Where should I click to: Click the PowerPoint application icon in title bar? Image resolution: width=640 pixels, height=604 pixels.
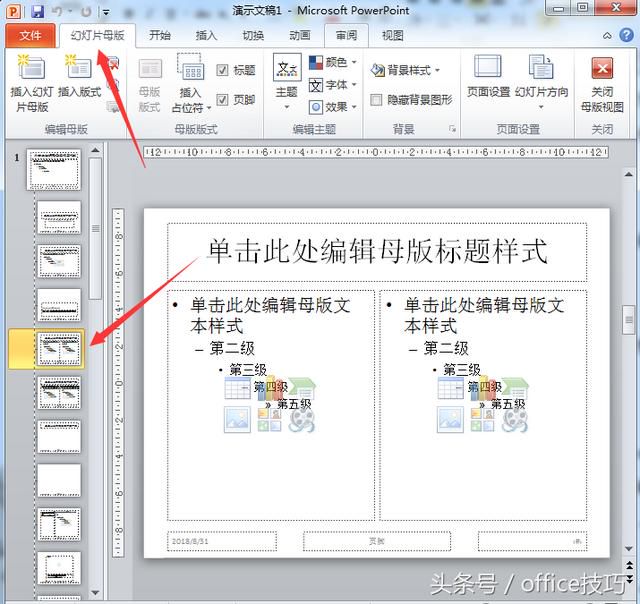click(x=13, y=11)
